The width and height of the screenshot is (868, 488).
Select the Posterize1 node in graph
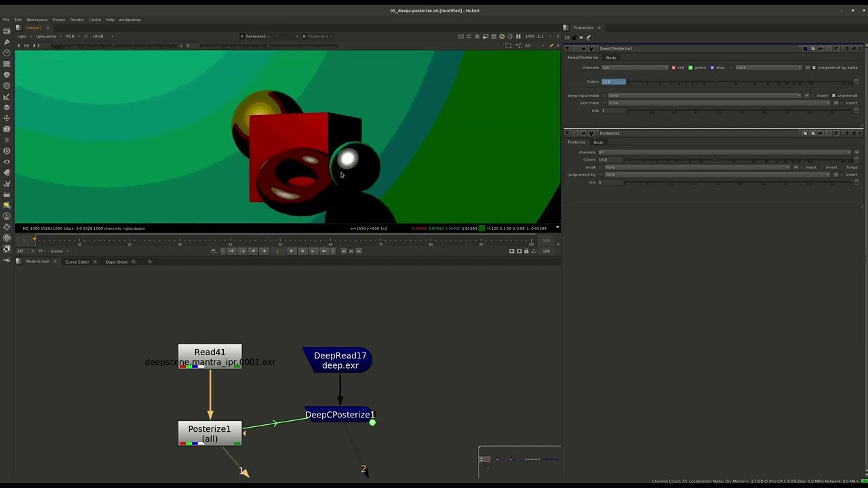point(210,434)
